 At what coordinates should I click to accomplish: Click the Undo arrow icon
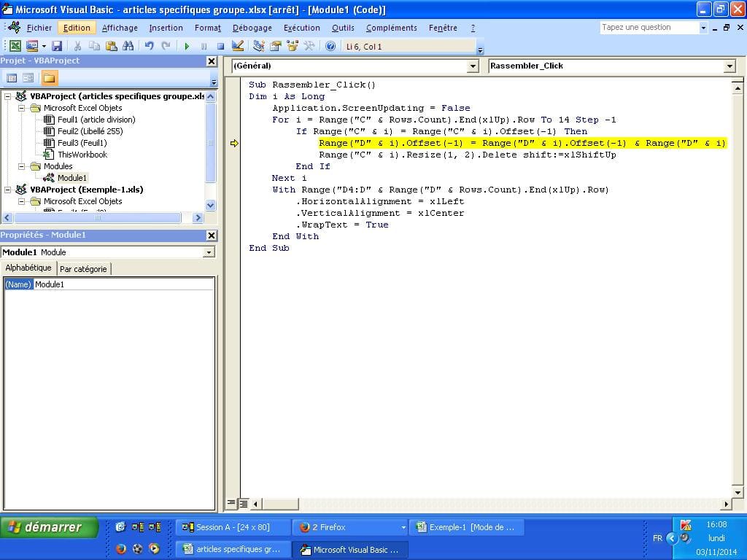pos(149,46)
